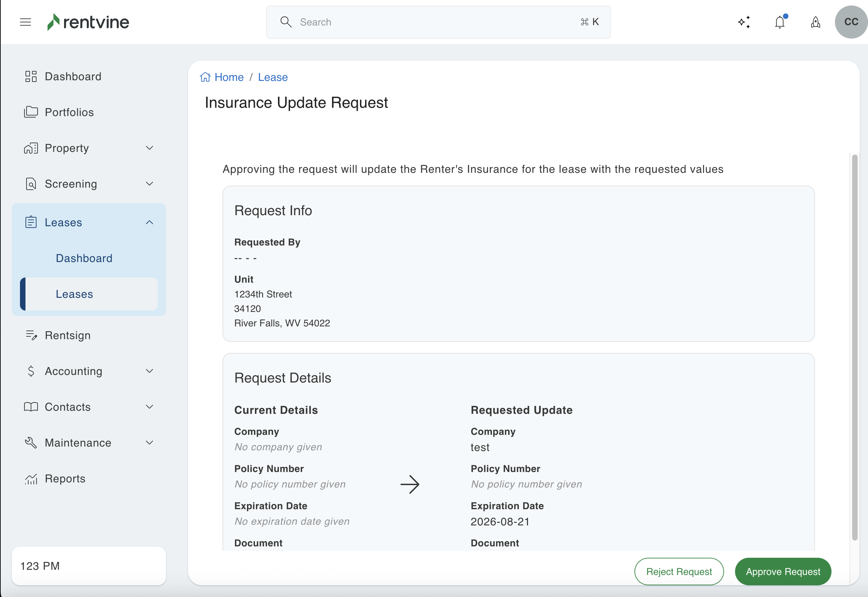Open the hamburger menu icon

pyautogui.click(x=25, y=22)
